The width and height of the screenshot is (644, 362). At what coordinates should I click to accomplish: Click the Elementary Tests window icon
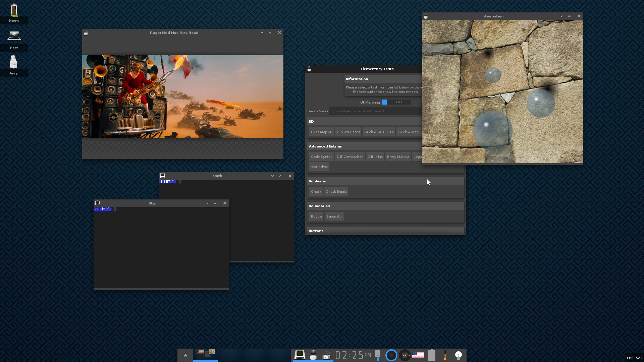(x=309, y=69)
